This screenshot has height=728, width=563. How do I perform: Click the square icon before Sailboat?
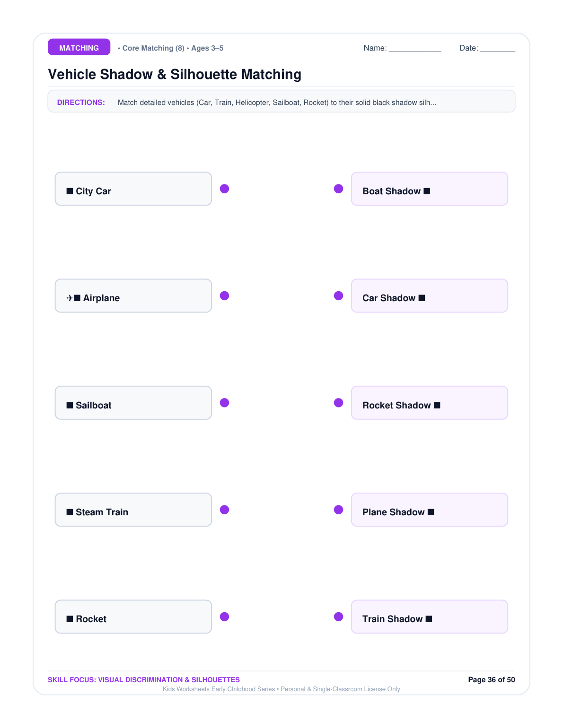[70, 405]
